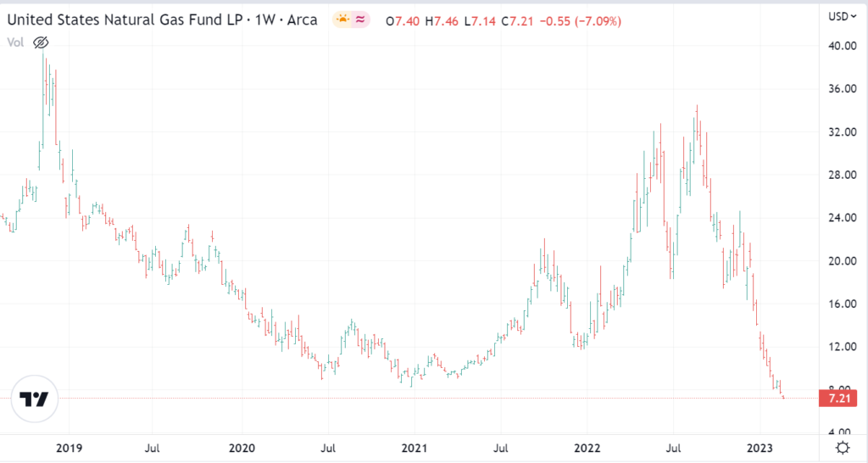This screenshot has width=868, height=463.
Task: Click the 20.00 price axis label
Action: [842, 261]
